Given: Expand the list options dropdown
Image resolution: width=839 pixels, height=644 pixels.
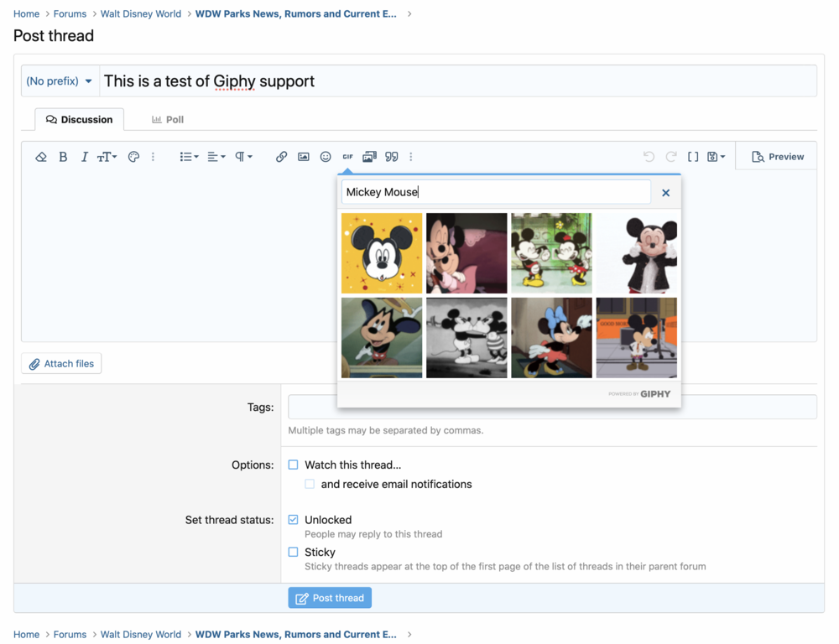Looking at the screenshot, I should [189, 157].
